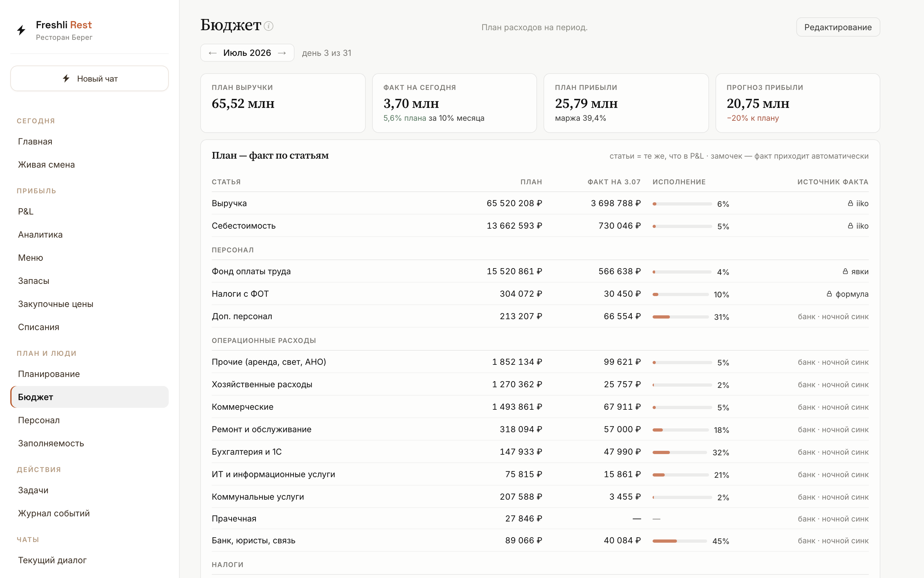The image size is (924, 578).
Task: Click the маржа 39,4% note
Action: [x=580, y=118]
